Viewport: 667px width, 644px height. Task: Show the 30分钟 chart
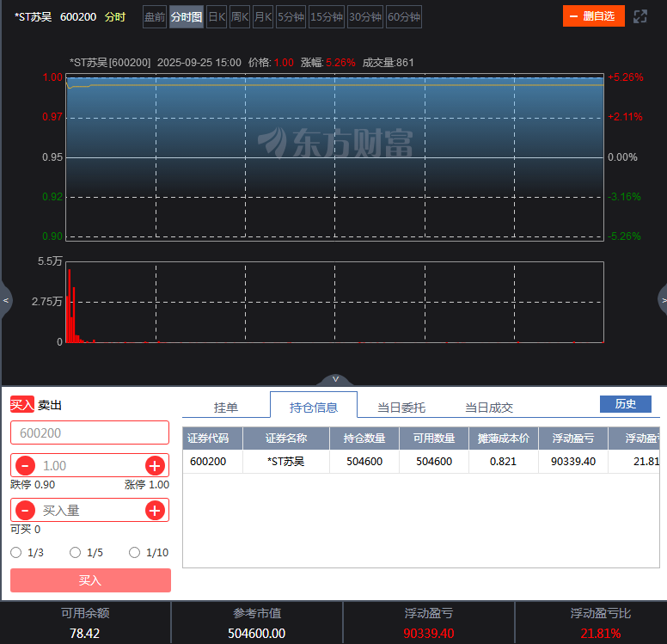[x=365, y=17]
